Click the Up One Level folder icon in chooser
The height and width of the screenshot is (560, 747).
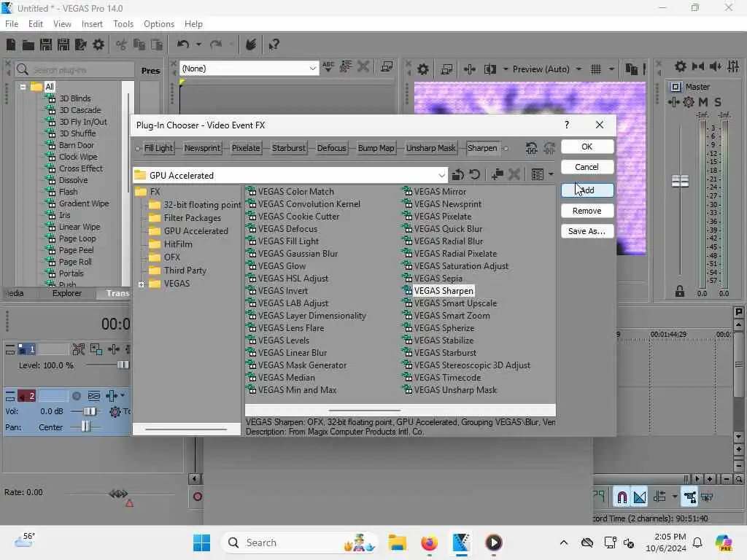tap(458, 175)
